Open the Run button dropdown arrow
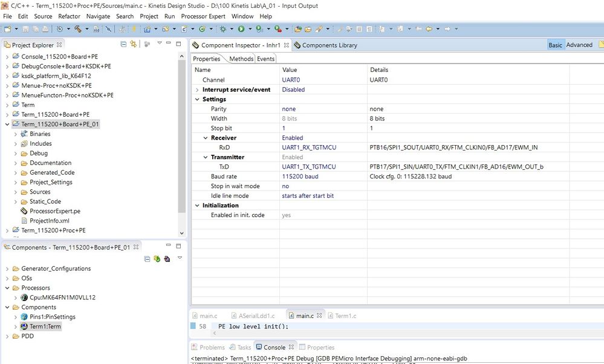The image size is (604, 364). (x=250, y=29)
